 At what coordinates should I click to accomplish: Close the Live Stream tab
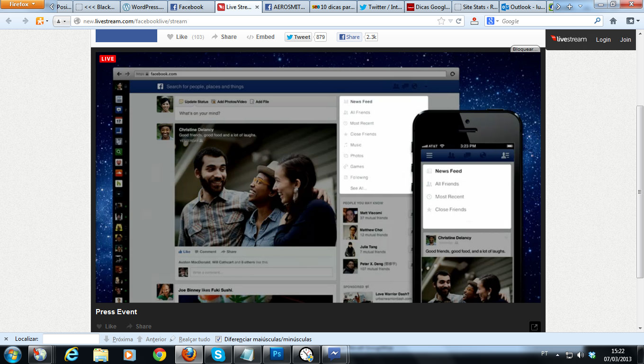pyautogui.click(x=257, y=7)
